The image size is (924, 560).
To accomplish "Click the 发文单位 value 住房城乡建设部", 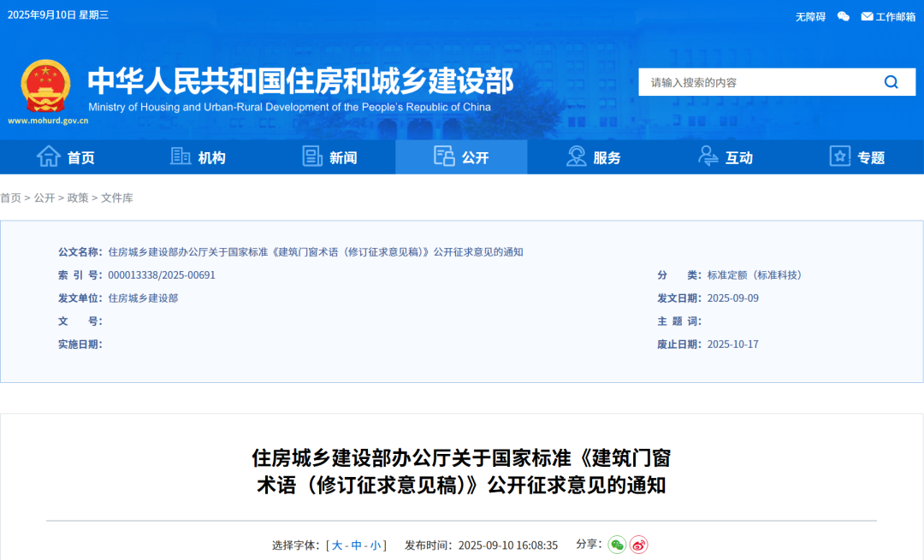I will 143,298.
